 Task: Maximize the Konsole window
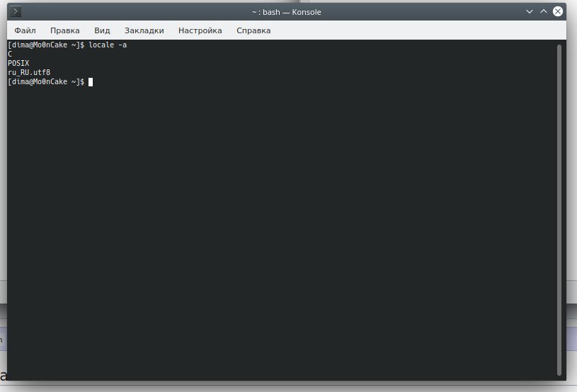click(544, 12)
